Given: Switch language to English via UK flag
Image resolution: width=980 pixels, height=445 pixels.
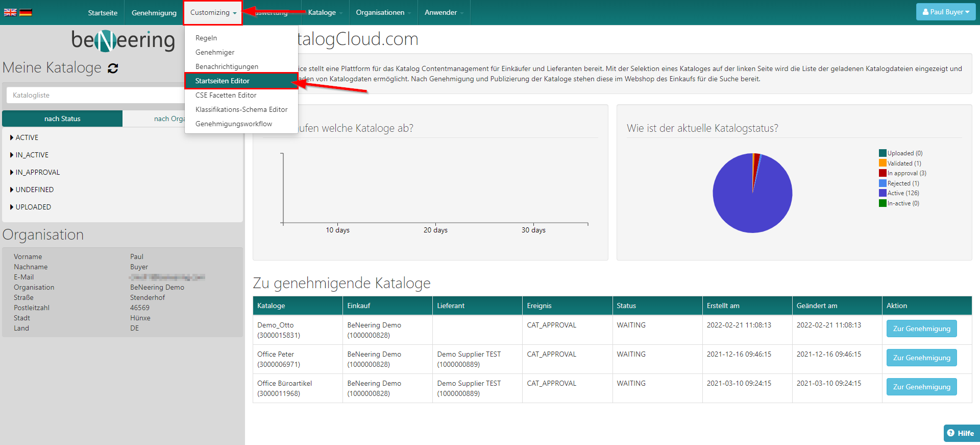Looking at the screenshot, I should click(10, 12).
